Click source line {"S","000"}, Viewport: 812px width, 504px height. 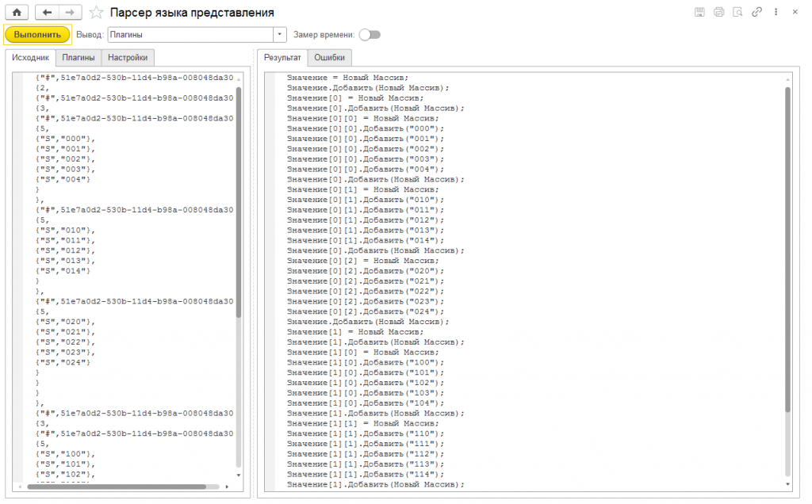65,139
